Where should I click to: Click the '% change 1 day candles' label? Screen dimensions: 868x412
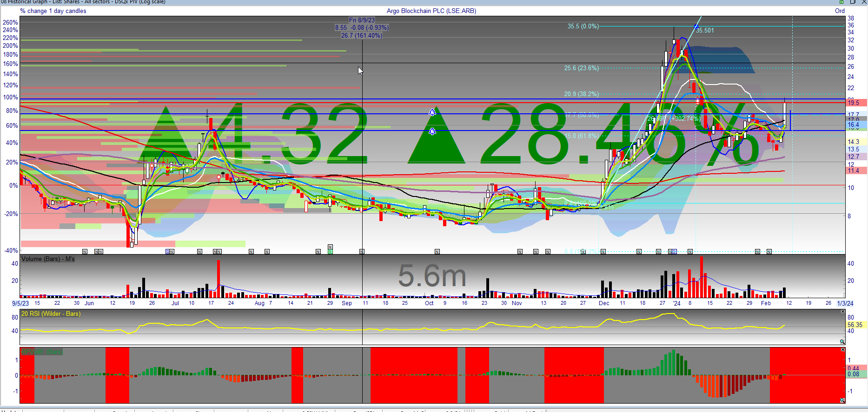[53, 11]
